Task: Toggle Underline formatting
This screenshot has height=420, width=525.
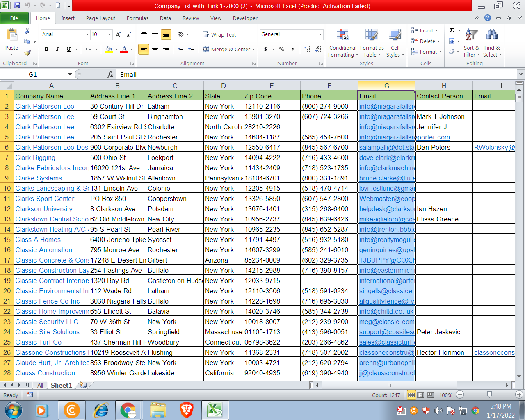Action: point(68,49)
